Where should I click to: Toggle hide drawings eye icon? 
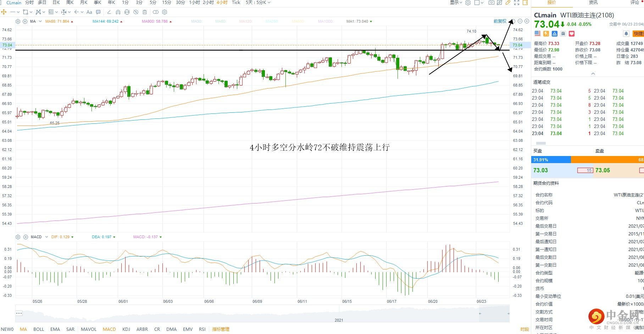(x=136, y=12)
